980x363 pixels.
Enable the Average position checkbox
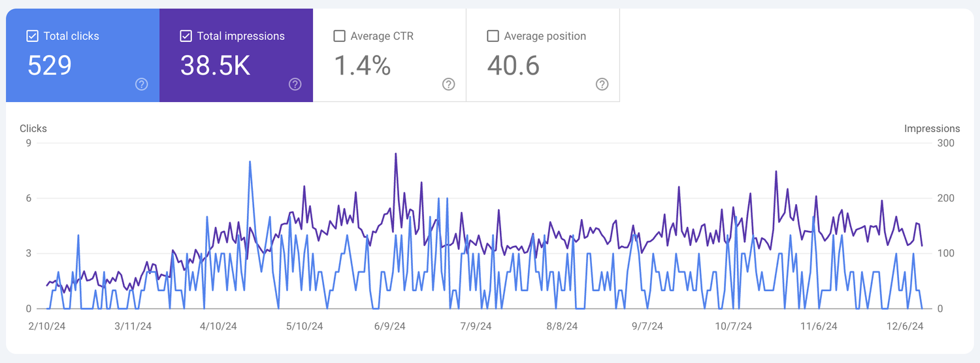[493, 36]
